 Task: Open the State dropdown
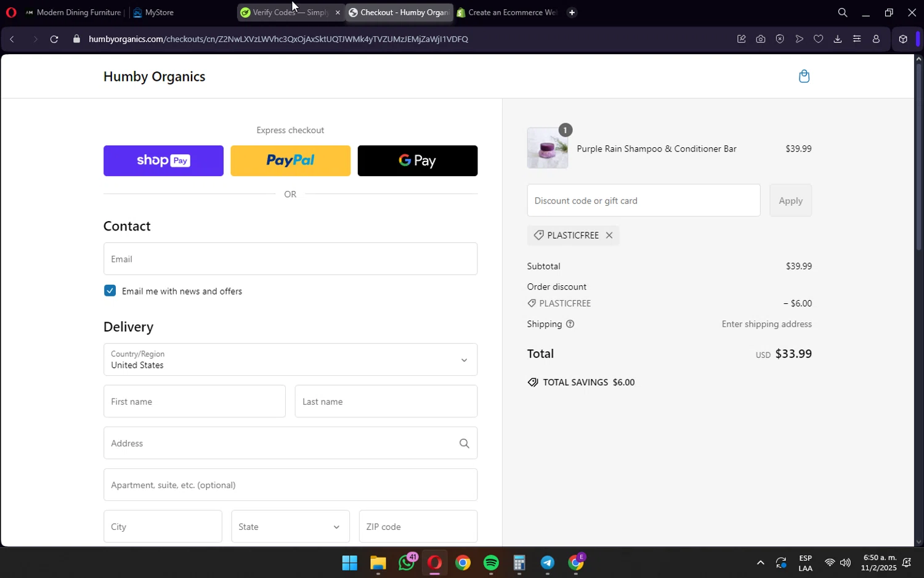[x=290, y=527]
